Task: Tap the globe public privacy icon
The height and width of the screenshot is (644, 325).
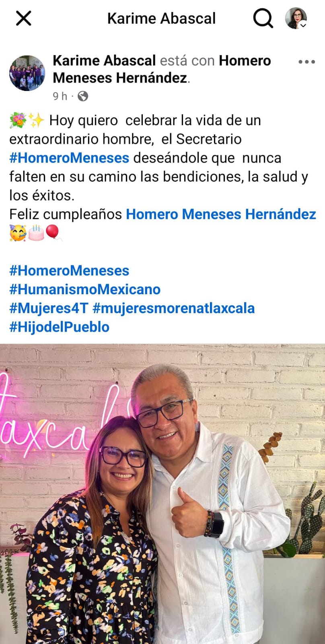Action: [83, 96]
